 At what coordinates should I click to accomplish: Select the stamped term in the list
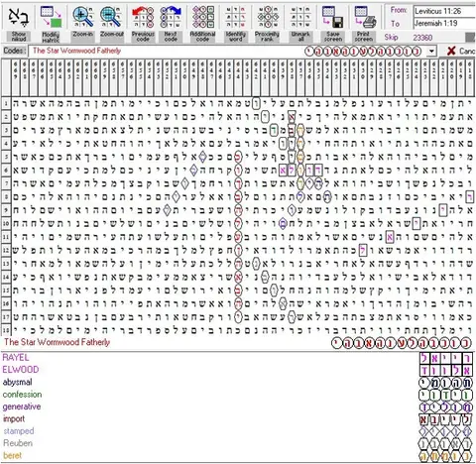[19, 431]
